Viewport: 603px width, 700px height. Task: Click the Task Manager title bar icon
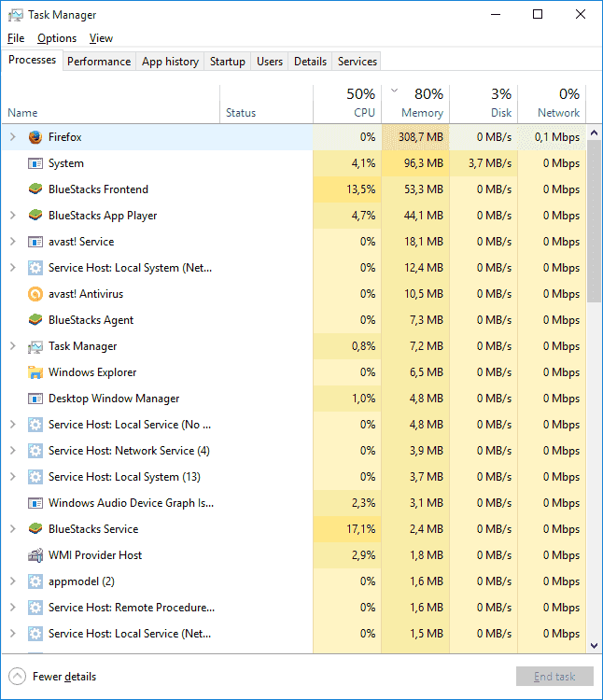[x=15, y=15]
